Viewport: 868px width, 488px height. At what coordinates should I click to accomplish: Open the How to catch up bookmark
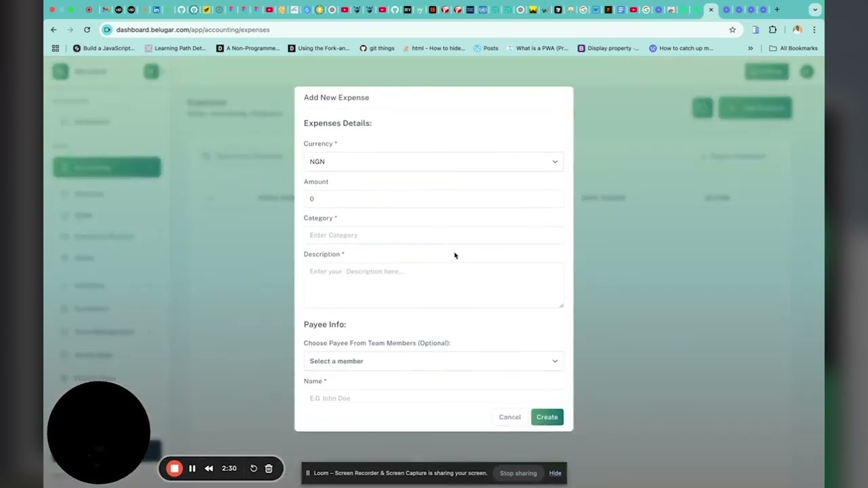pyautogui.click(x=681, y=48)
